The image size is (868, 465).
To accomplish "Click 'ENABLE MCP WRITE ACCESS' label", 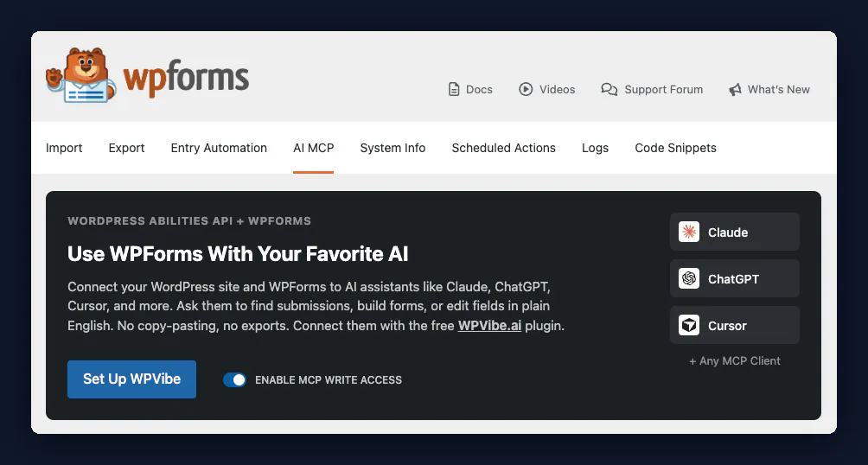I will pos(329,380).
